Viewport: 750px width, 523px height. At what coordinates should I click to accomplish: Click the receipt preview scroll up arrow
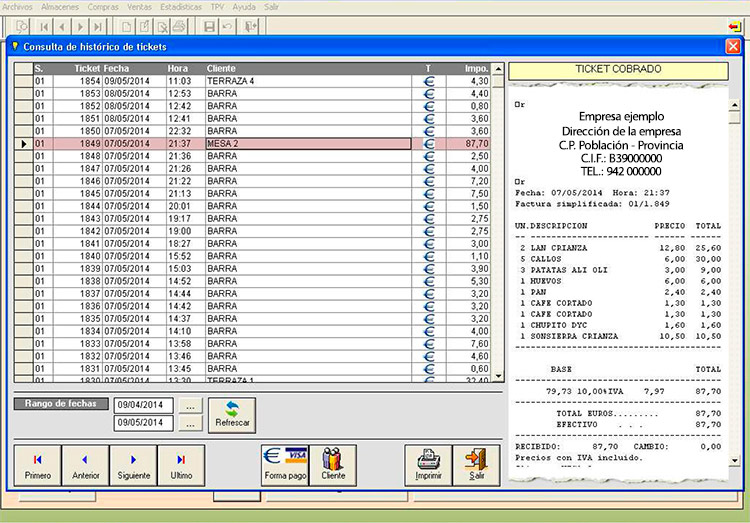point(735,105)
